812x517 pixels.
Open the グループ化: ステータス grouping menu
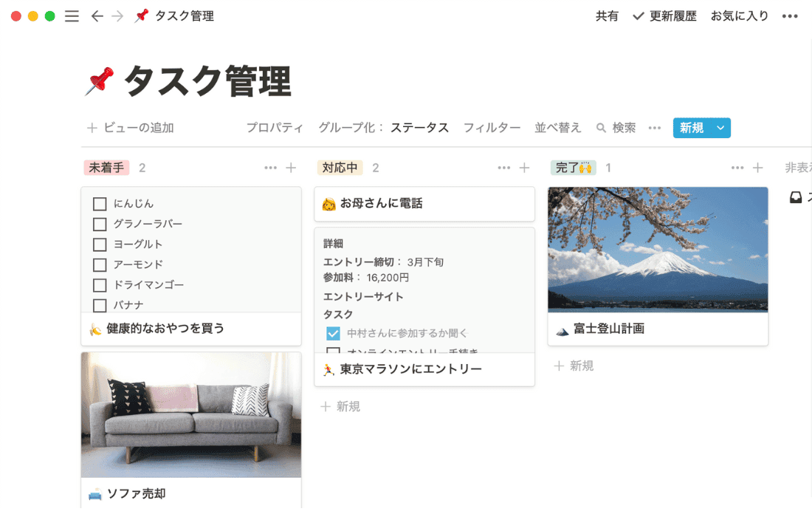click(383, 128)
